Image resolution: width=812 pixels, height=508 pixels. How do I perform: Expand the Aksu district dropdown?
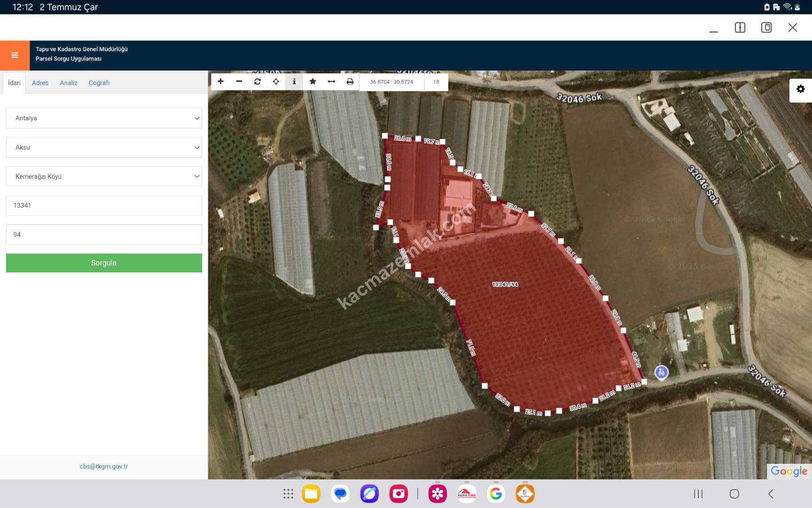104,147
